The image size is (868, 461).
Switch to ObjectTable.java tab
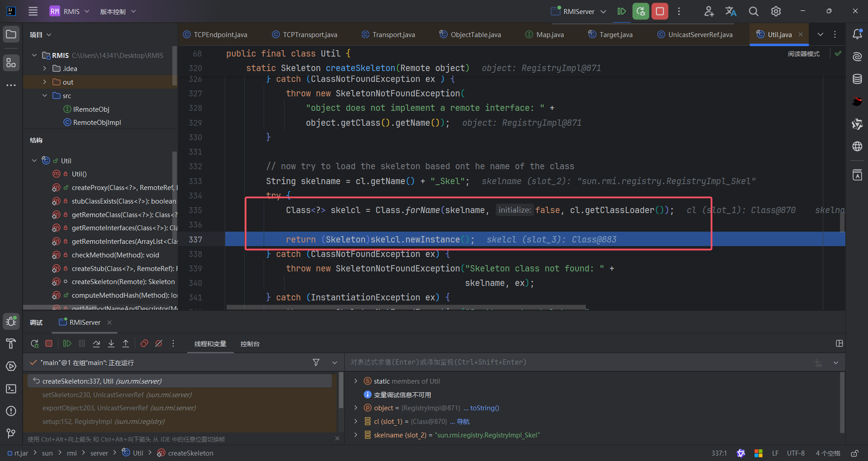pyautogui.click(x=470, y=34)
